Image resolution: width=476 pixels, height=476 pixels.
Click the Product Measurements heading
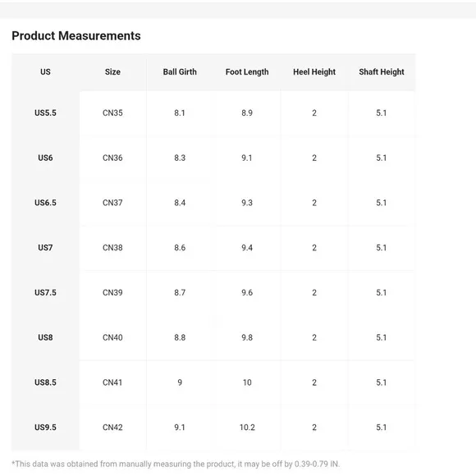point(76,36)
